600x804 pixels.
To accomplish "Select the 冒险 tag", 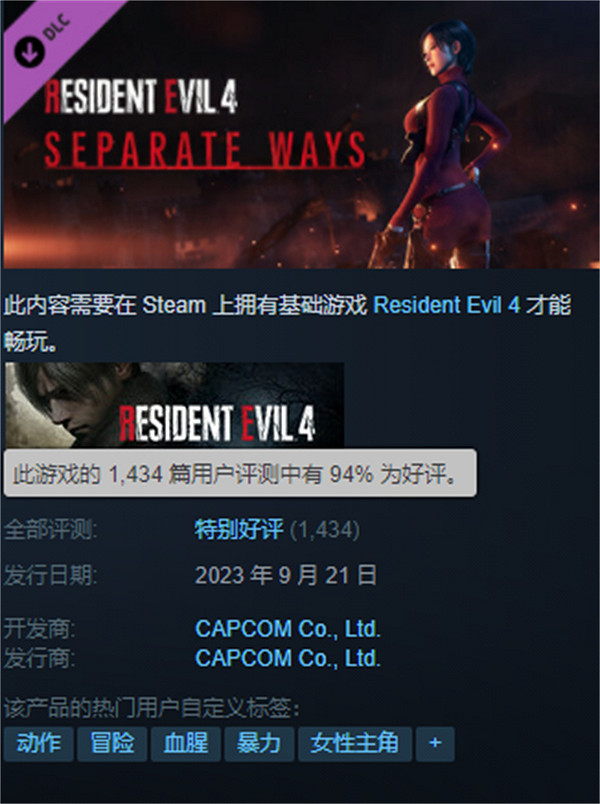I will coord(112,743).
